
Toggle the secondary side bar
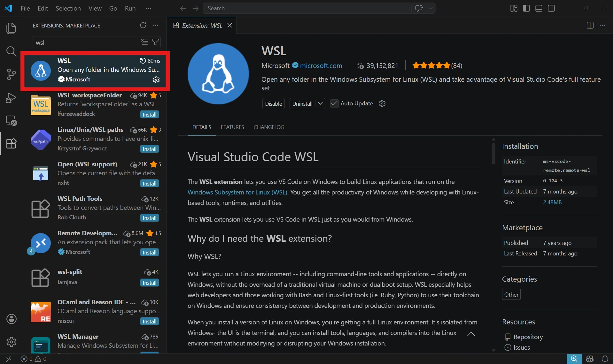click(x=551, y=8)
